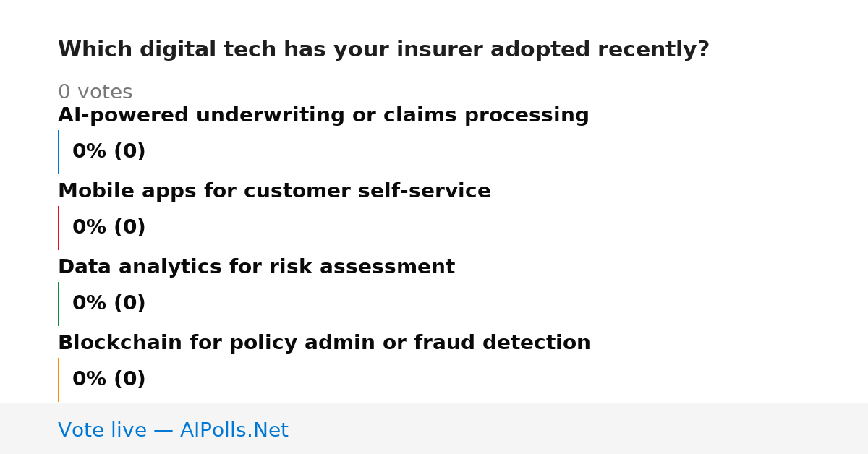
Task: Click 0% (0) result under Mobile apps
Action: pos(109,228)
